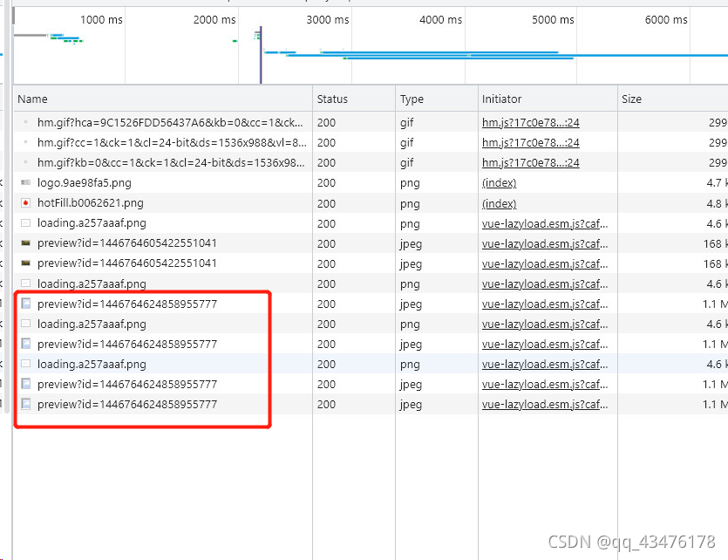Click the thumbnail beside the last preview?id=1446764624858955777 row
Screen dimensions: 728x560
[x=27, y=404]
